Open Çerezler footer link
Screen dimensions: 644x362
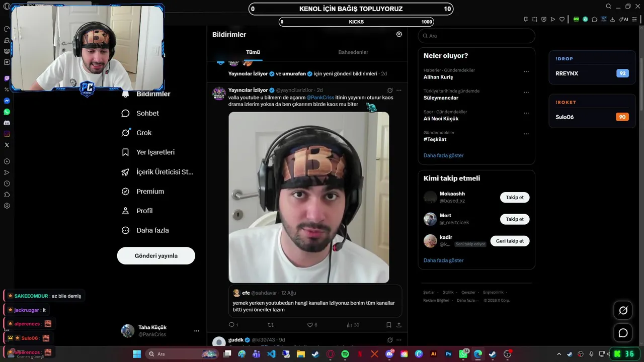468,292
